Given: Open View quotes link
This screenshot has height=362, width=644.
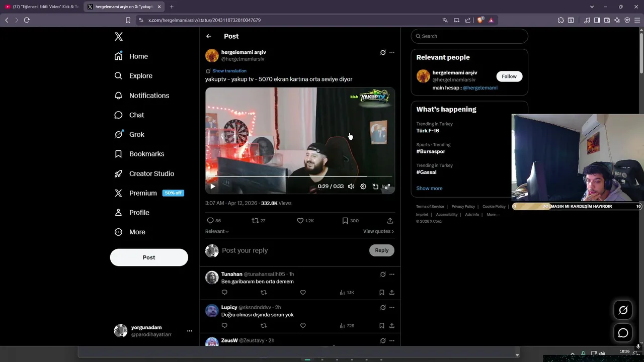Looking at the screenshot, I should point(378,231).
